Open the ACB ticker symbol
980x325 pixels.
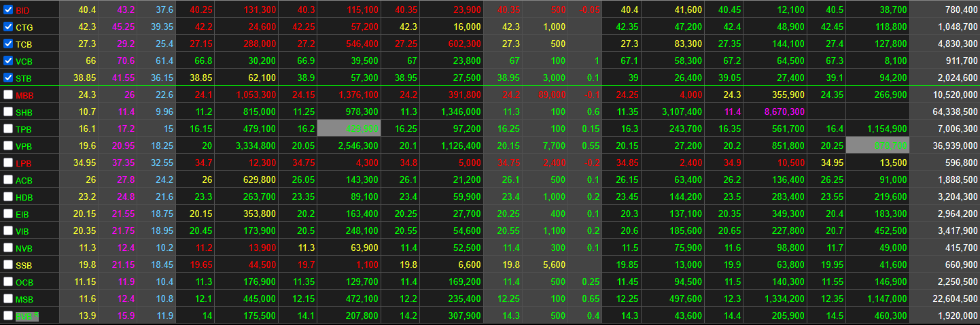coord(24,181)
